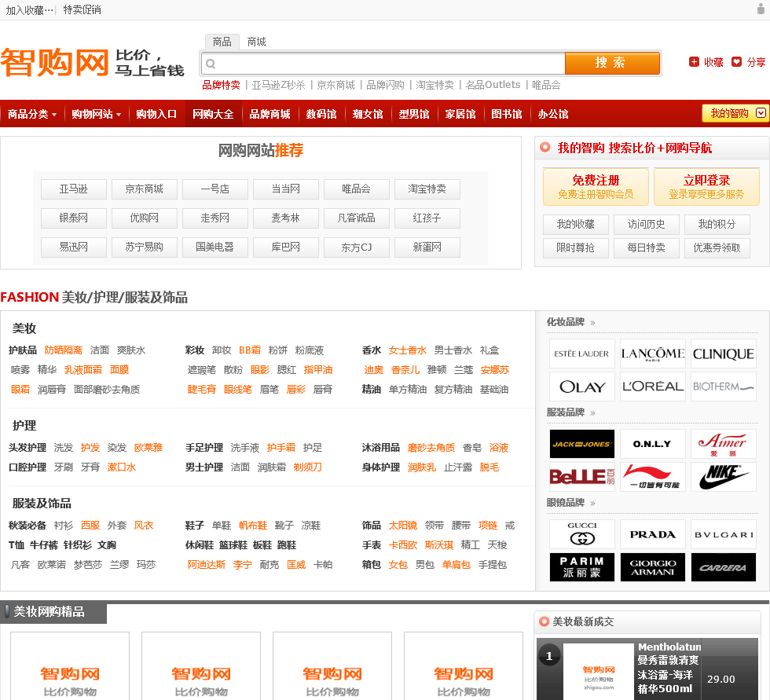The width and height of the screenshot is (770, 700).
Task: Switch to the 商品 search tab
Action: coord(222,42)
